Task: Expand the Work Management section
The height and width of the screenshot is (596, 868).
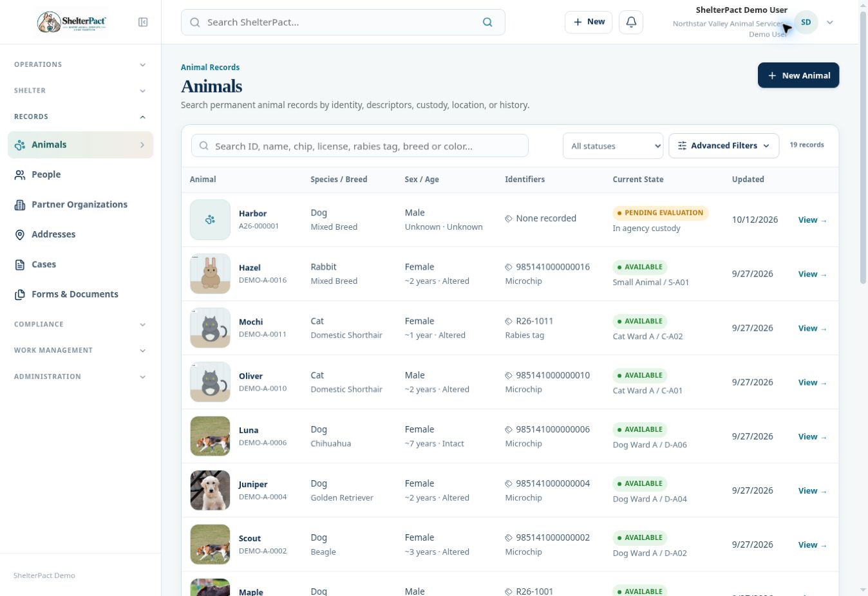Action: pyautogui.click(x=80, y=350)
